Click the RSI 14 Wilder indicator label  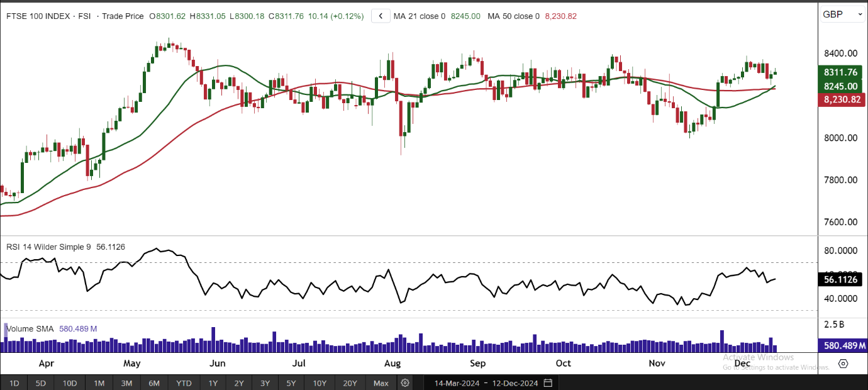[48, 247]
